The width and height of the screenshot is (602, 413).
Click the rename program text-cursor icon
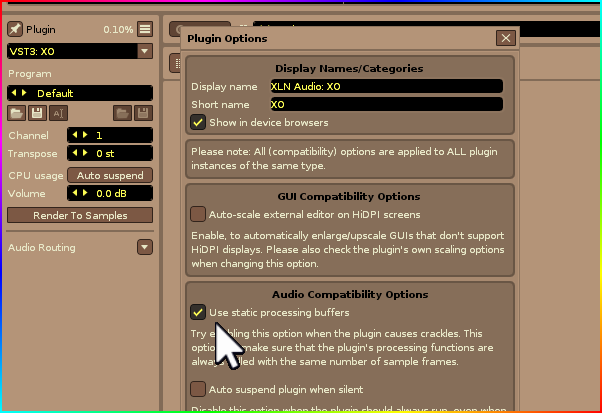[58, 113]
